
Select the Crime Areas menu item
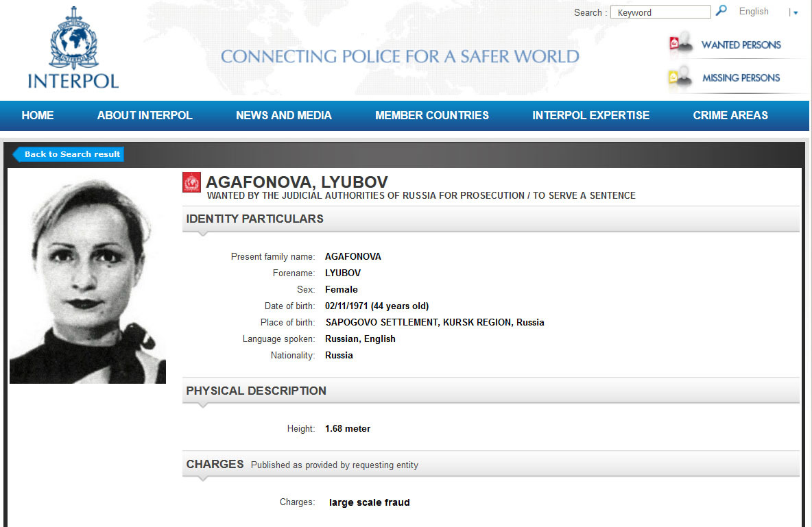tap(730, 115)
